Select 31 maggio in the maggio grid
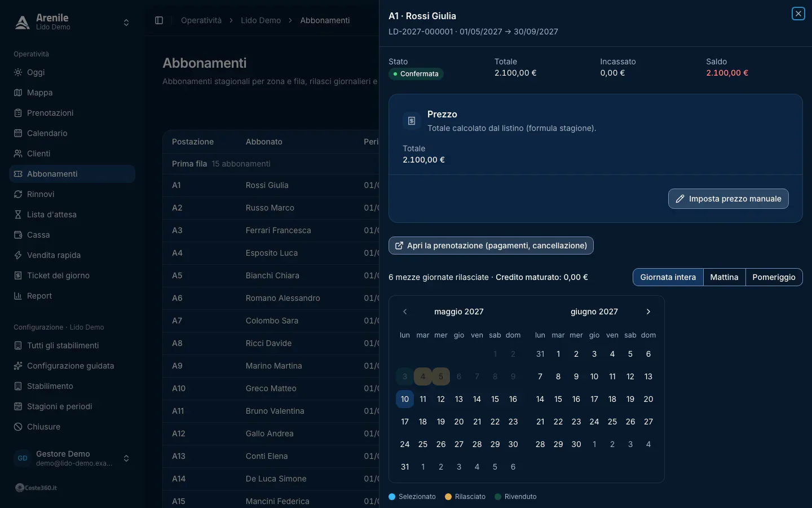Image resolution: width=812 pixels, height=508 pixels. [405, 467]
